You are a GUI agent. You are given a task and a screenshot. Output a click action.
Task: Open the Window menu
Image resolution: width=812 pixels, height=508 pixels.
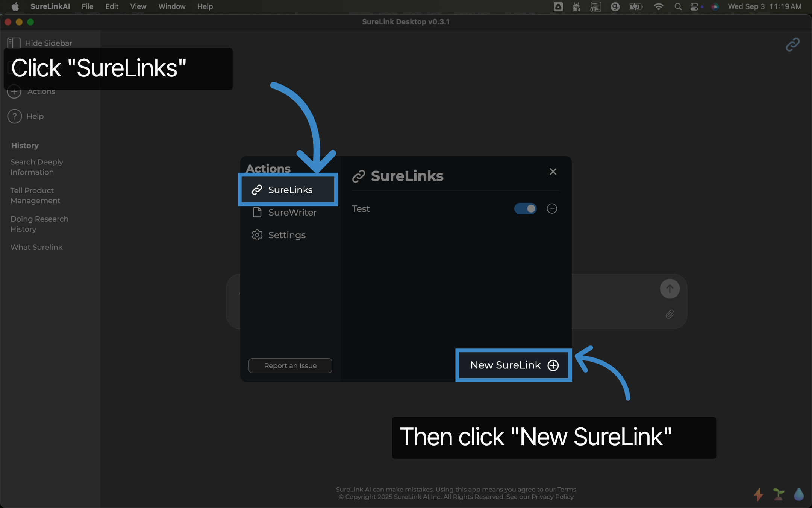pyautogui.click(x=172, y=6)
